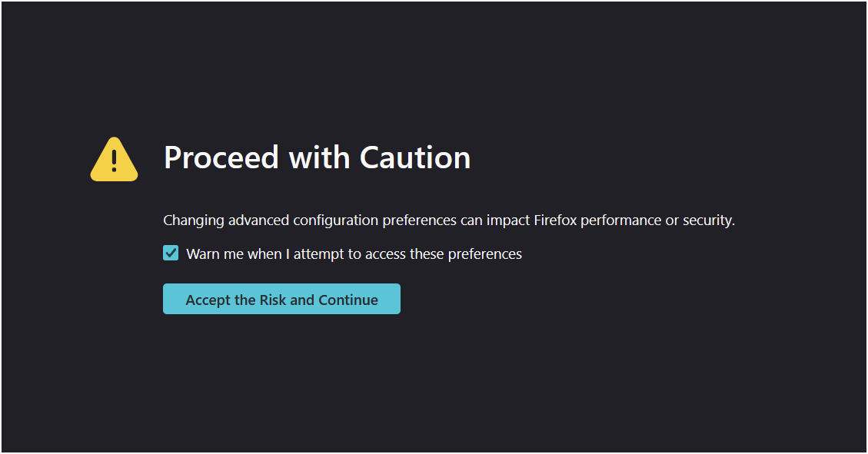Click the word Caution in the heading
Screen dimensions: 868x454
point(415,157)
